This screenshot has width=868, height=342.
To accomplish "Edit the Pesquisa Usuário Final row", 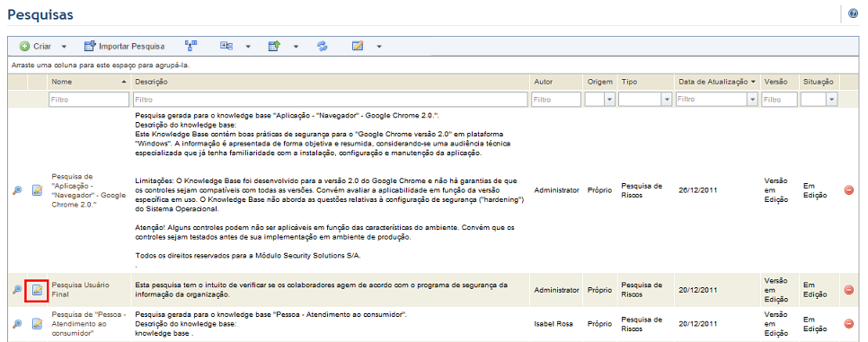I will (x=37, y=289).
